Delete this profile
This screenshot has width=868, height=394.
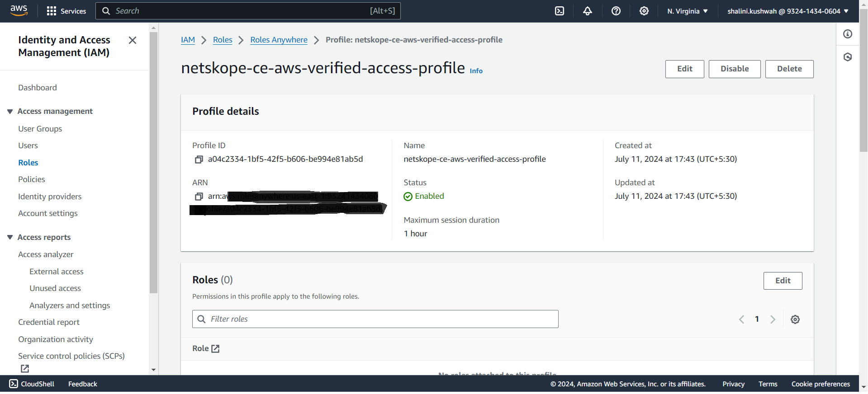(x=789, y=69)
